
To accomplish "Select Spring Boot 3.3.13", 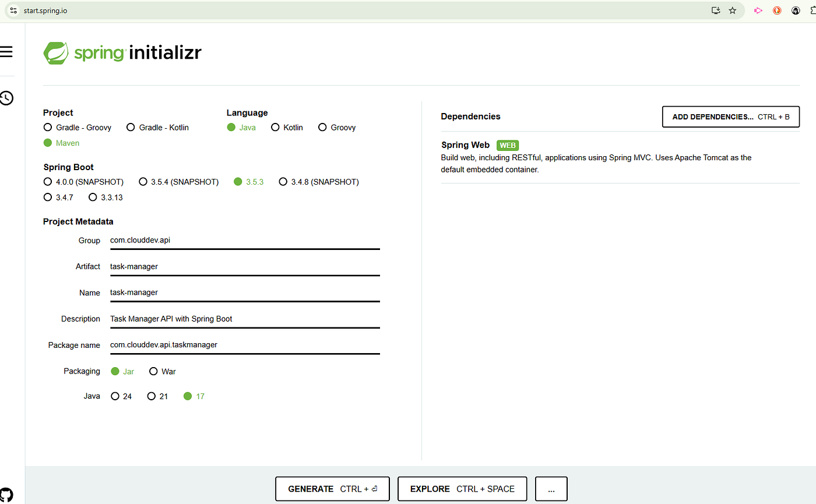I will coord(105,198).
